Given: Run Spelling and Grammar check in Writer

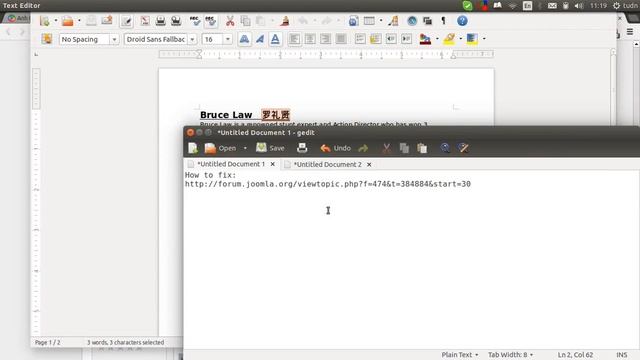Looking at the screenshot, I should pos(195,21).
